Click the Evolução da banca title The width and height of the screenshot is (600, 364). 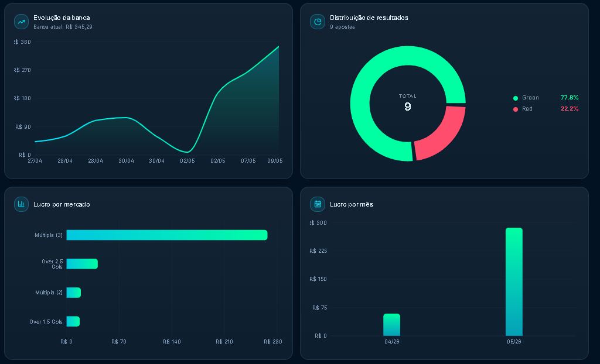(62, 18)
